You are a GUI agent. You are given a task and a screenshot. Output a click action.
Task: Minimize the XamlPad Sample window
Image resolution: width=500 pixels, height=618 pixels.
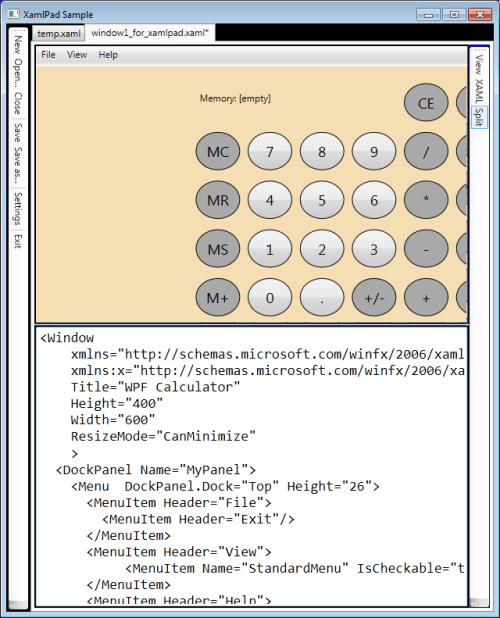[x=428, y=15]
